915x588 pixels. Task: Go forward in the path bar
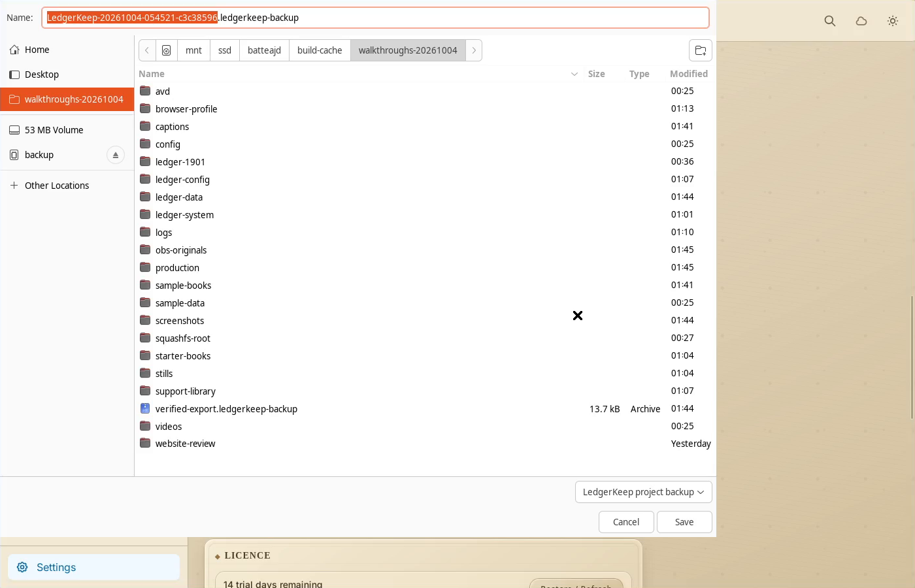[474, 50]
